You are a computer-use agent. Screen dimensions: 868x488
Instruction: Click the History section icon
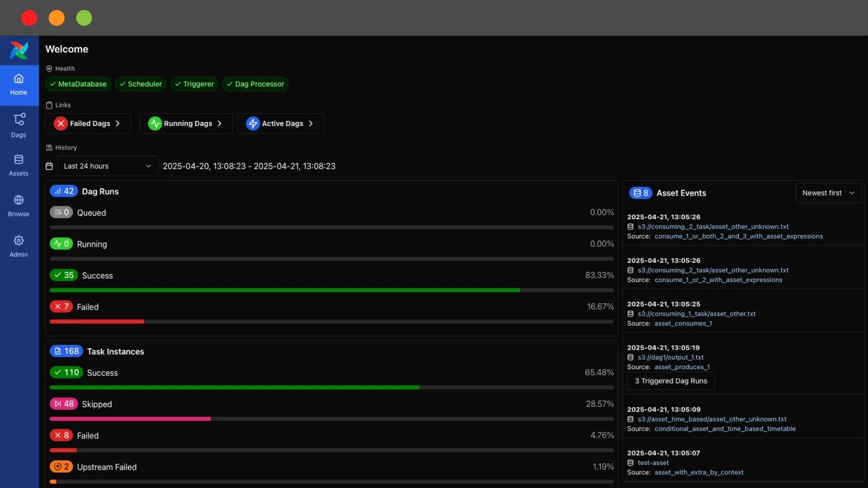pos(49,148)
